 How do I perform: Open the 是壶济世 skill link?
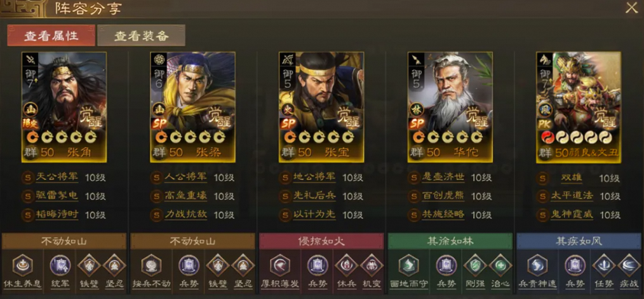pyautogui.click(x=443, y=177)
